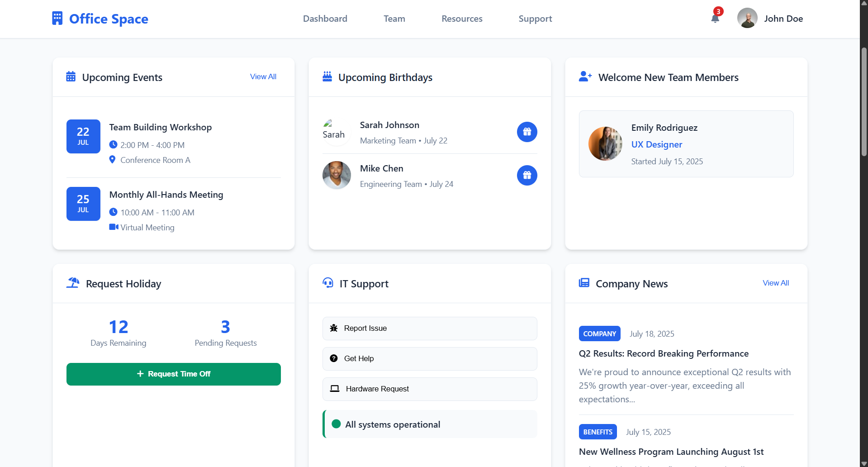Viewport: 868px width, 467px height.
Task: Go to the Dashboard nav item
Action: [325, 19]
